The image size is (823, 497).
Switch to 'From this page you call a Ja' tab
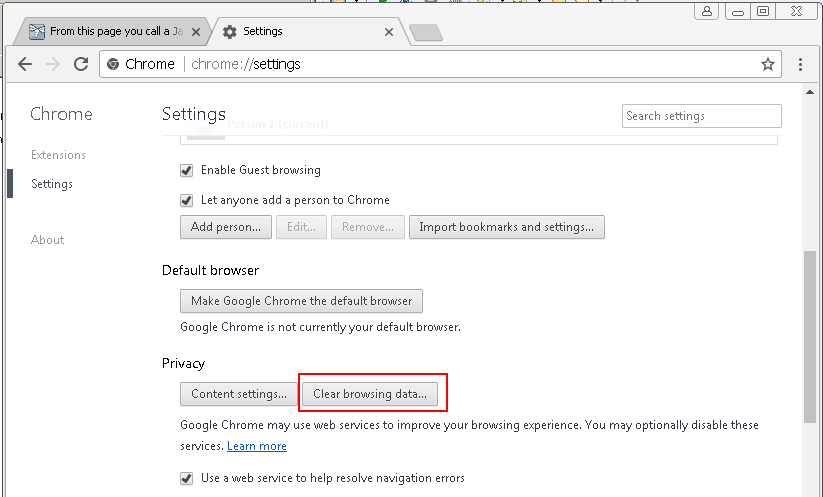click(113, 31)
